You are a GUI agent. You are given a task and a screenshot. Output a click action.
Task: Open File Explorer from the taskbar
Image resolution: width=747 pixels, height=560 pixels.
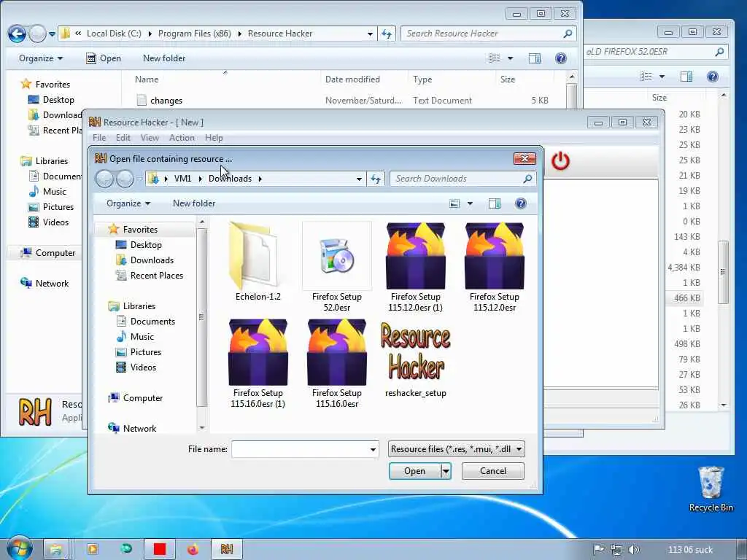pos(56,549)
